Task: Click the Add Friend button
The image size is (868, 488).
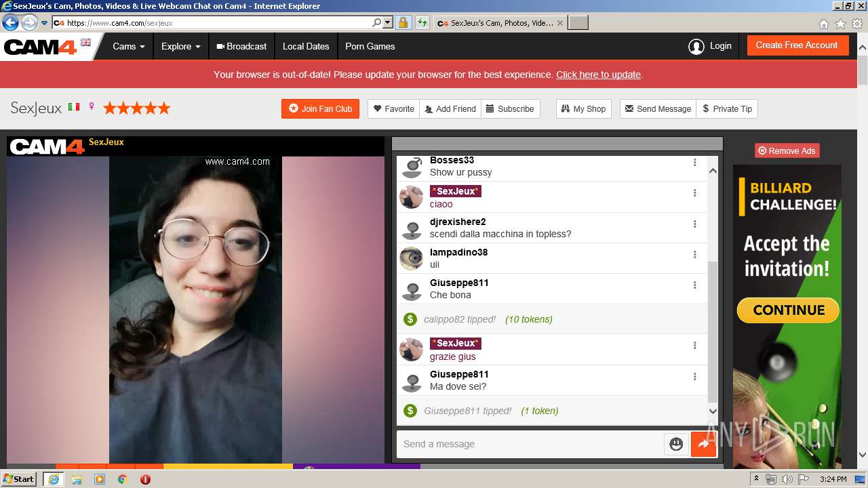Action: coord(450,108)
